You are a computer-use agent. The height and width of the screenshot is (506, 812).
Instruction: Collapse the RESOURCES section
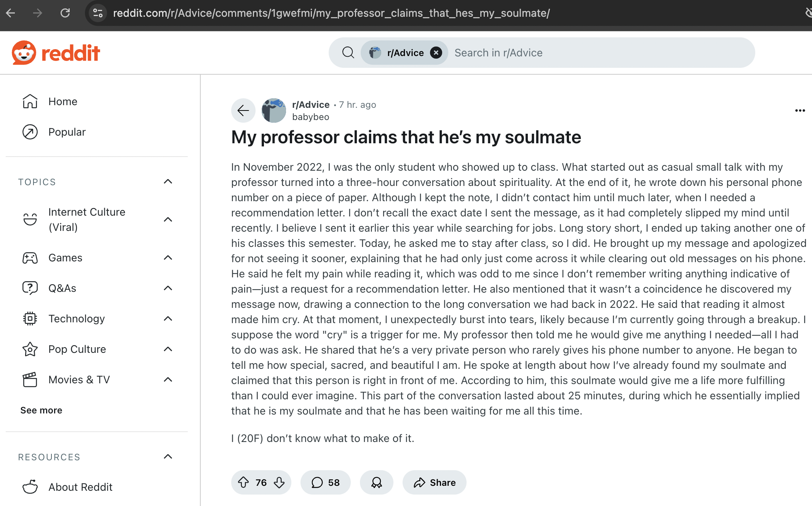coord(168,456)
